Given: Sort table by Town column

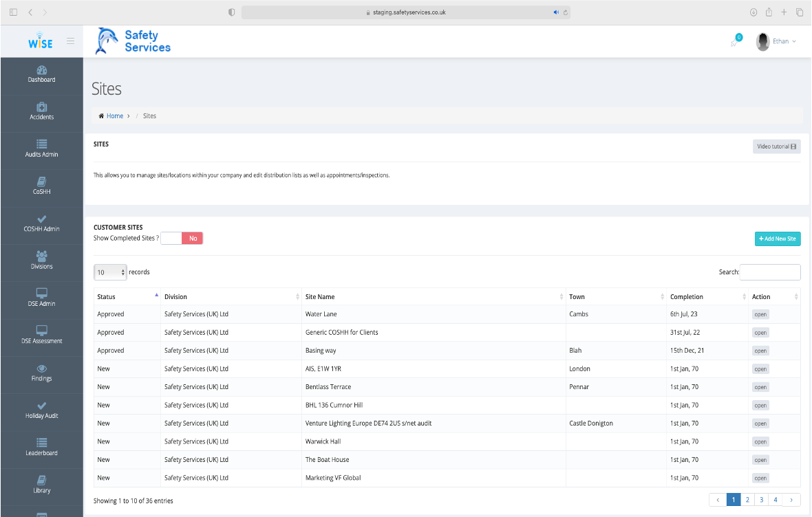Looking at the screenshot, I should [616, 296].
